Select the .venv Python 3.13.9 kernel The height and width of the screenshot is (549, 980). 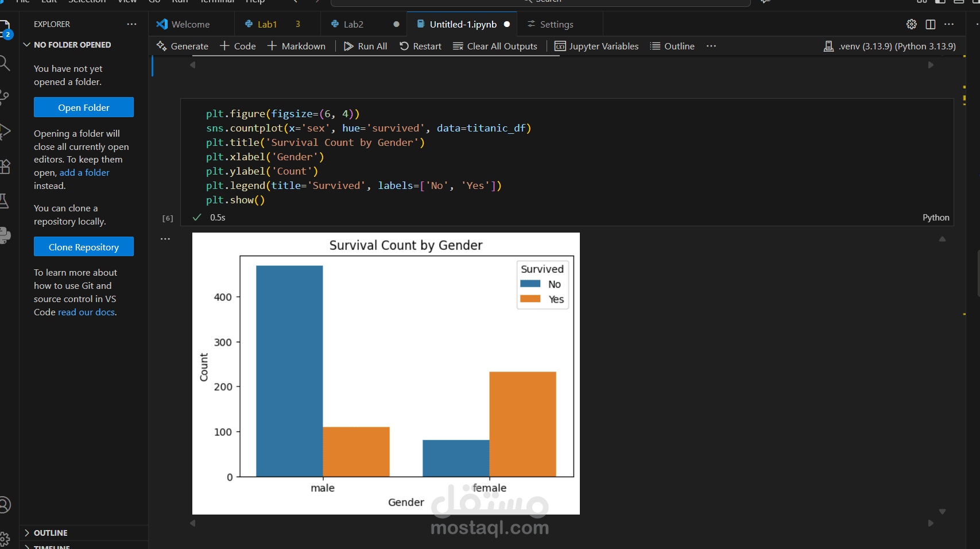point(890,46)
